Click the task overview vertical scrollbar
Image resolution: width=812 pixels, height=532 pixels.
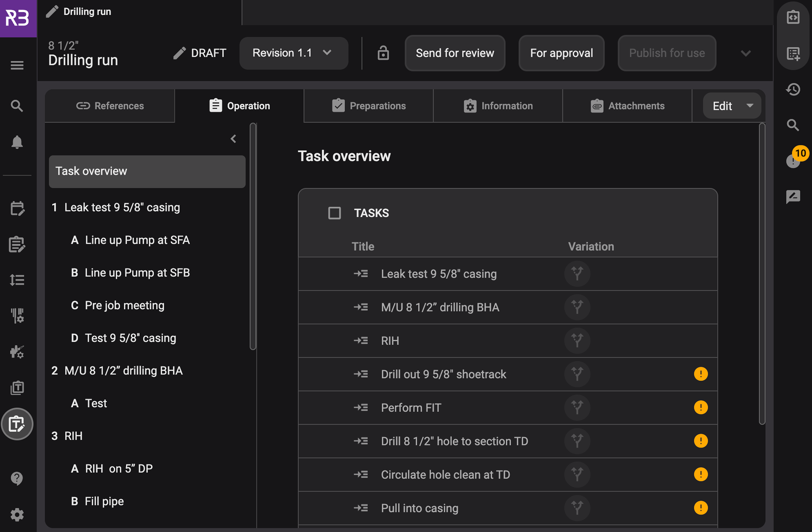click(x=762, y=273)
